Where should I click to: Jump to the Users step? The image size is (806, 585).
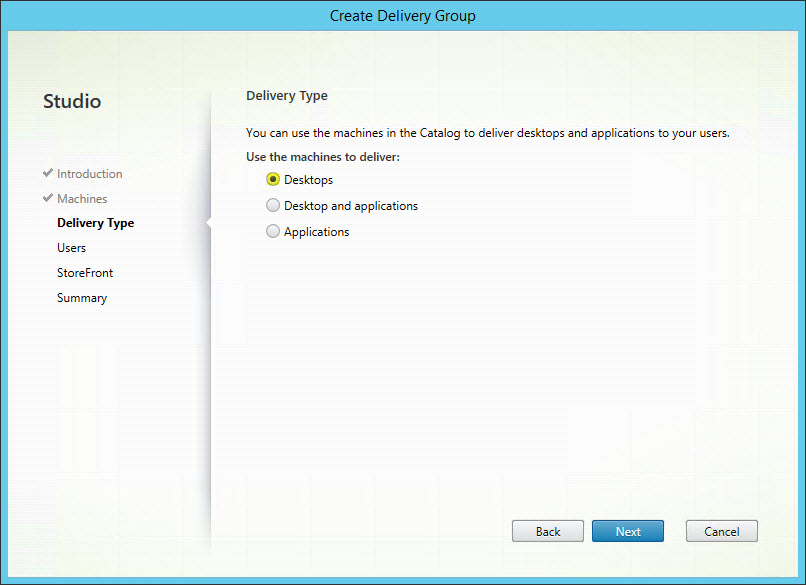click(71, 248)
